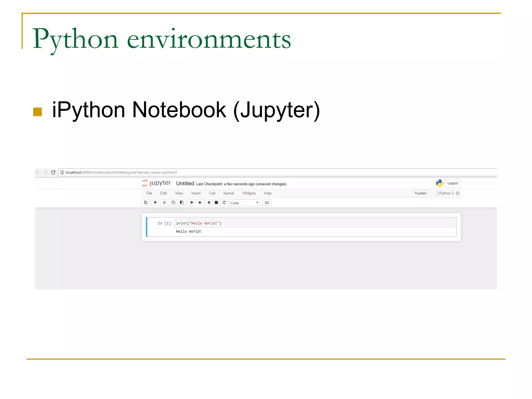Interrupt the kernel with stop icon
This screenshot has width=532, height=399.
click(216, 203)
